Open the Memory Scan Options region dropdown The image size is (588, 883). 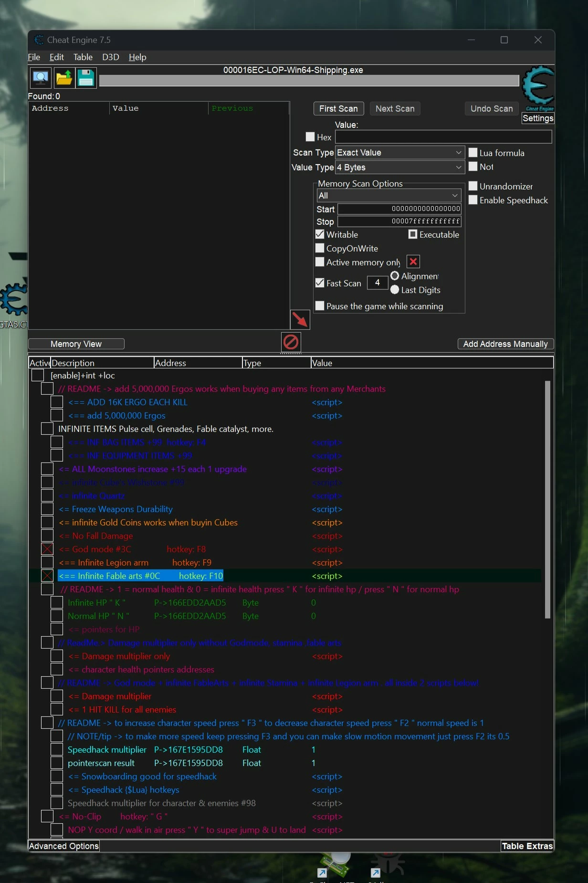click(389, 196)
